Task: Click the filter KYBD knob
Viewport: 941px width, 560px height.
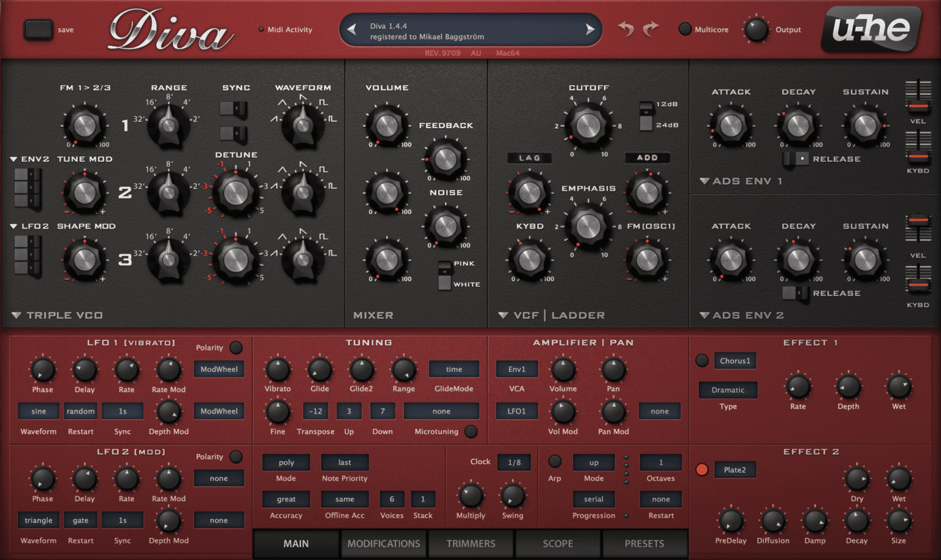Action: coord(529,260)
